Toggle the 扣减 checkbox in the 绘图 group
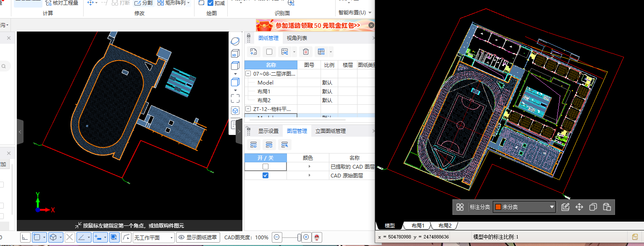Screen dimensions: 644x246 [x=210, y=3]
